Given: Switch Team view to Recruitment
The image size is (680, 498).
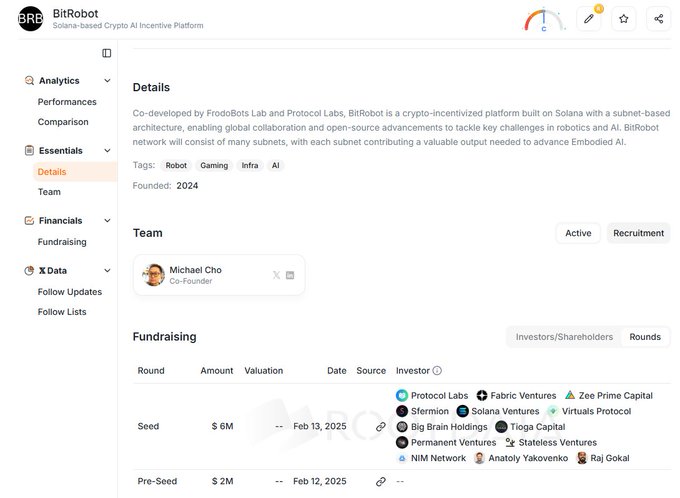Looking at the screenshot, I should 638,233.
